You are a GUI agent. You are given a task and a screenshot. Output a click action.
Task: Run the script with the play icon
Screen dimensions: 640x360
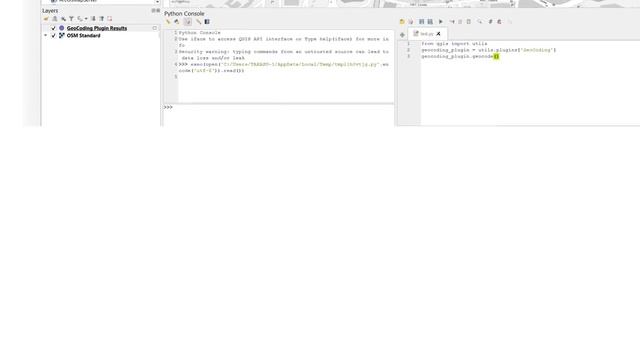(441, 22)
